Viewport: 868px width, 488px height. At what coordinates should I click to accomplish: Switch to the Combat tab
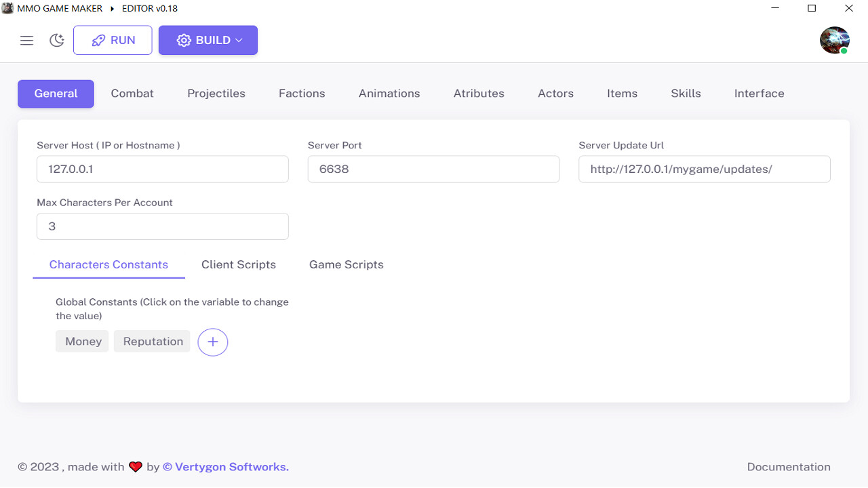[132, 94]
